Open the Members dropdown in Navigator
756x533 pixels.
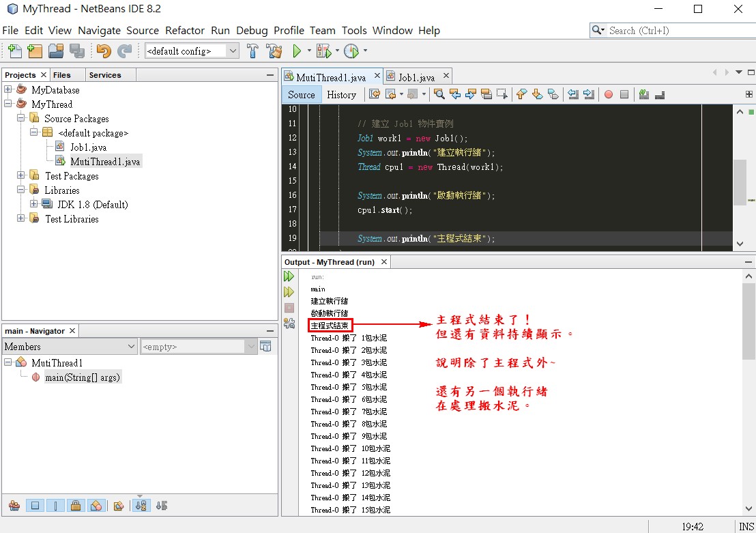coord(70,346)
